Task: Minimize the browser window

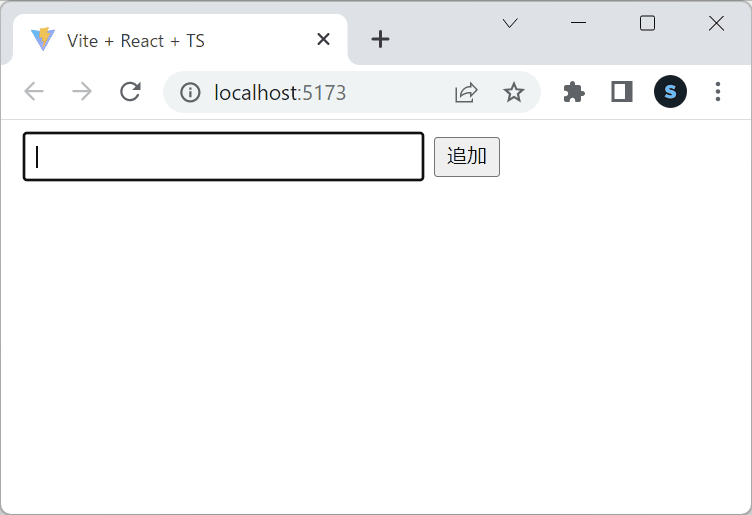Action: point(578,23)
